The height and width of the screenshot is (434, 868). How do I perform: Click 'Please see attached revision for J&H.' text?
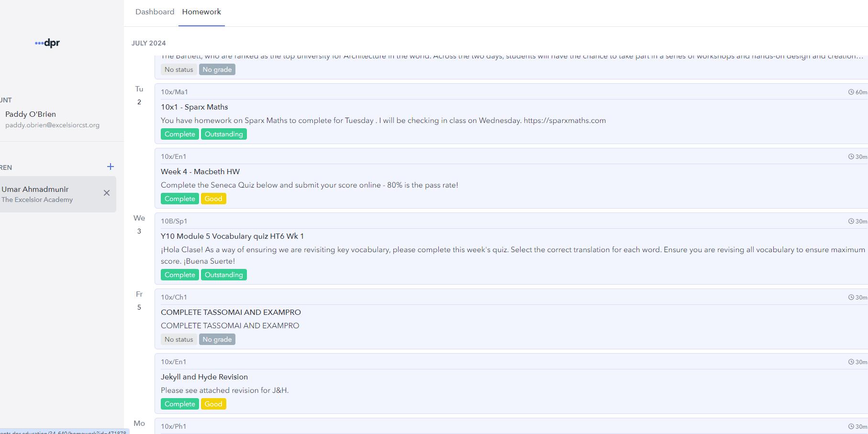click(x=225, y=390)
